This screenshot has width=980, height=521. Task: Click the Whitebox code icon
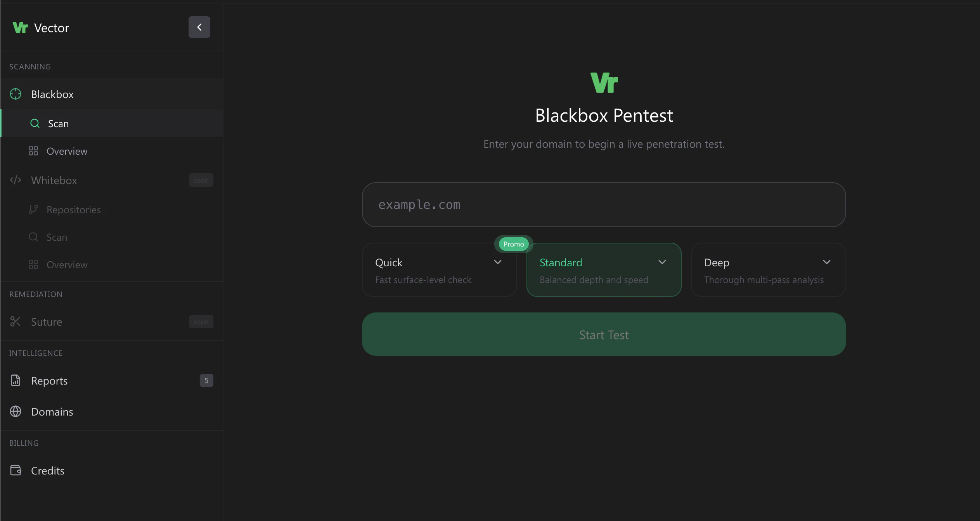pyautogui.click(x=16, y=180)
